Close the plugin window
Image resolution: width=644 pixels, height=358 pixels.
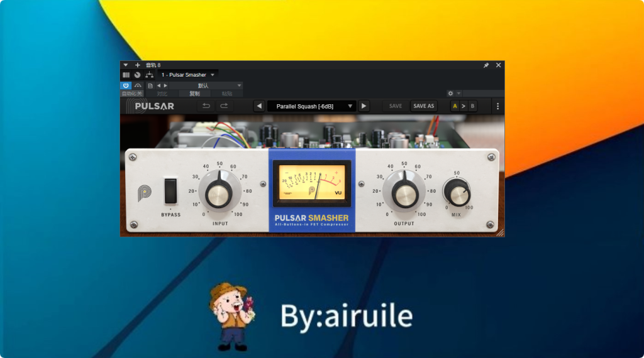point(498,65)
